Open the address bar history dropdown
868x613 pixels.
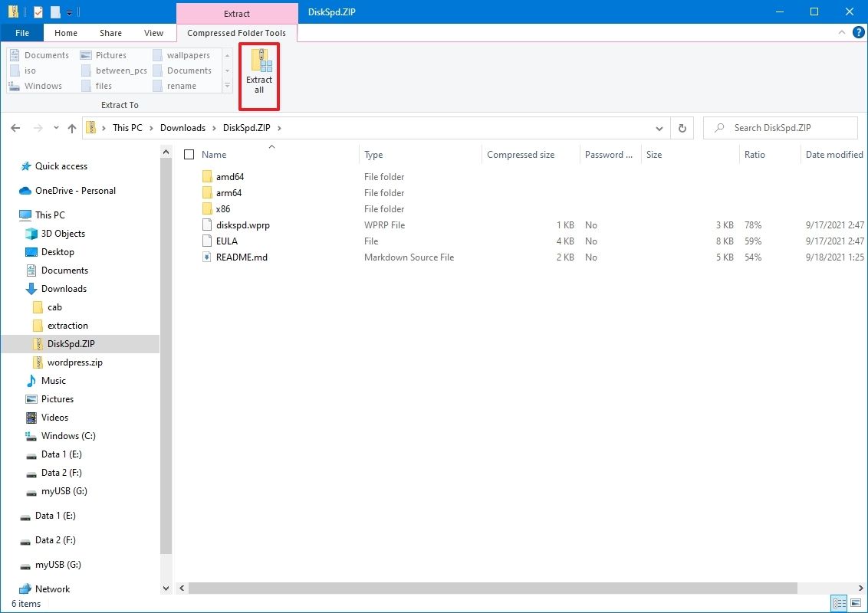pos(659,127)
